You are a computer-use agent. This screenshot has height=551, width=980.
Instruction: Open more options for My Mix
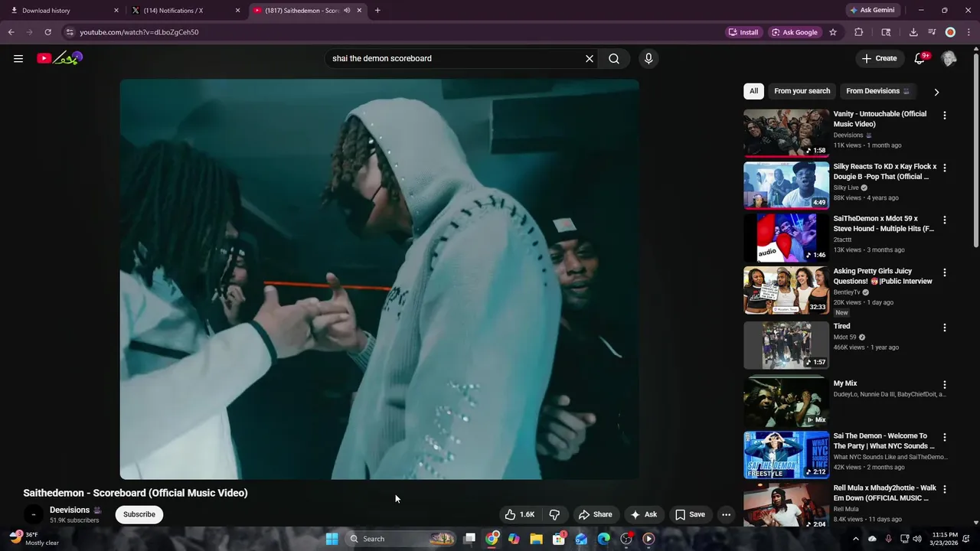click(x=944, y=385)
